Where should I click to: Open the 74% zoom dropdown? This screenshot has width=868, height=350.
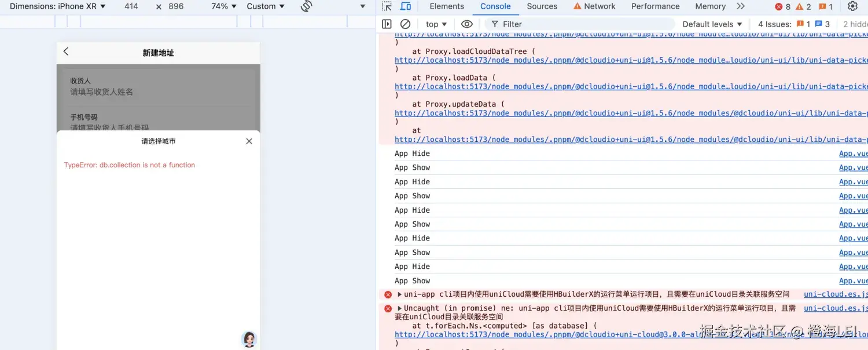[x=224, y=6]
